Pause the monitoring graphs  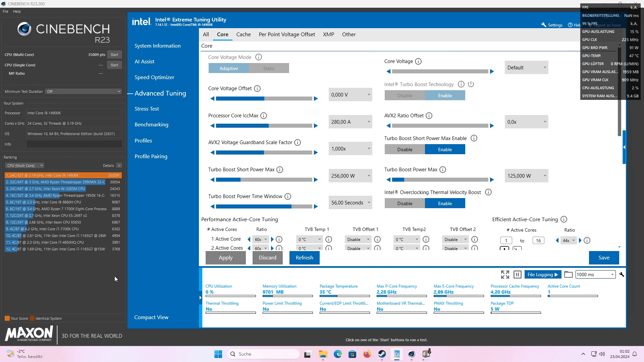[518, 275]
